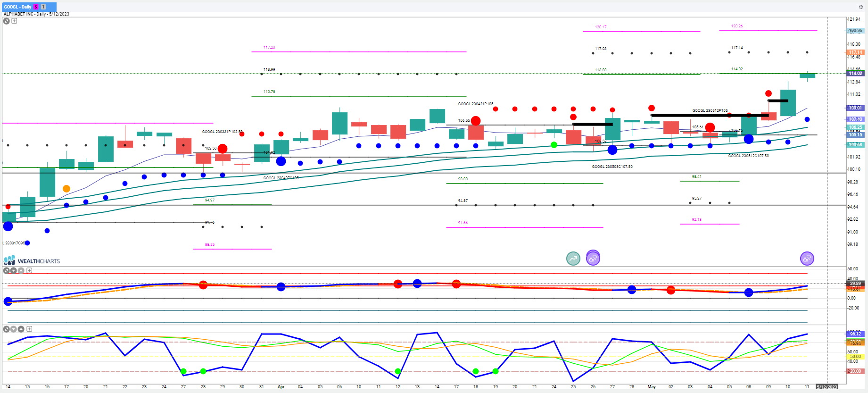Click large red dot labeled 106.55
This screenshot has height=393, width=868.
tap(476, 121)
